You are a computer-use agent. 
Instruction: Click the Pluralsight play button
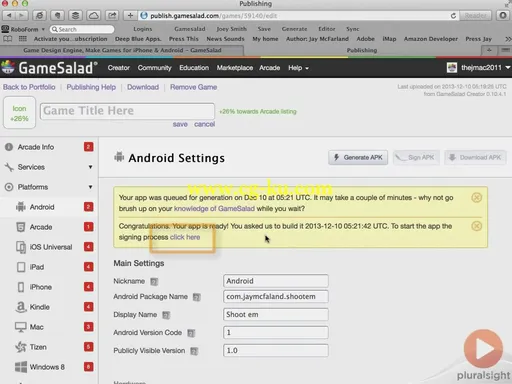(483, 349)
